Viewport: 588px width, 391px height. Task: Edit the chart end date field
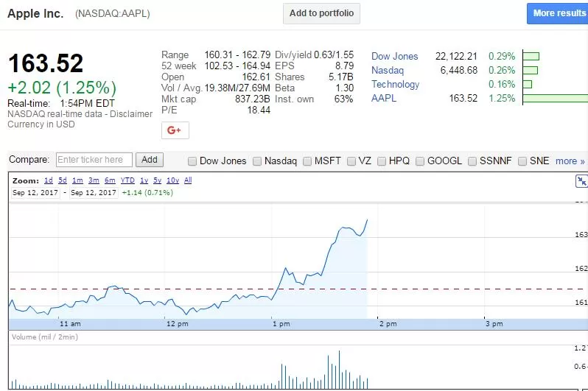click(94, 193)
